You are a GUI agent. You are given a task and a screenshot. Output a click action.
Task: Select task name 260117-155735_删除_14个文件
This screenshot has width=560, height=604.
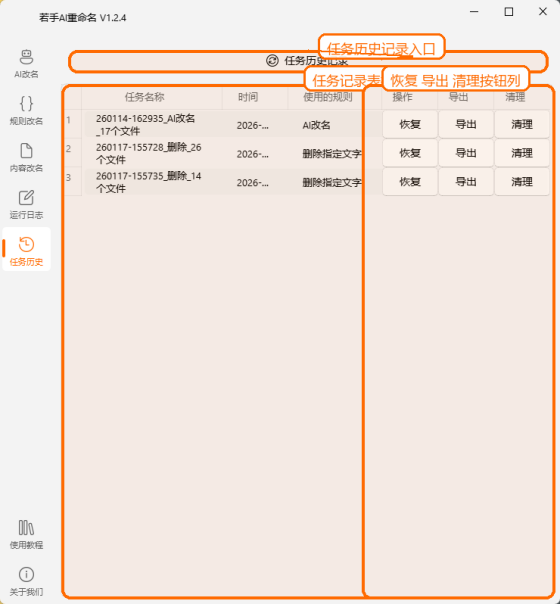point(148,182)
